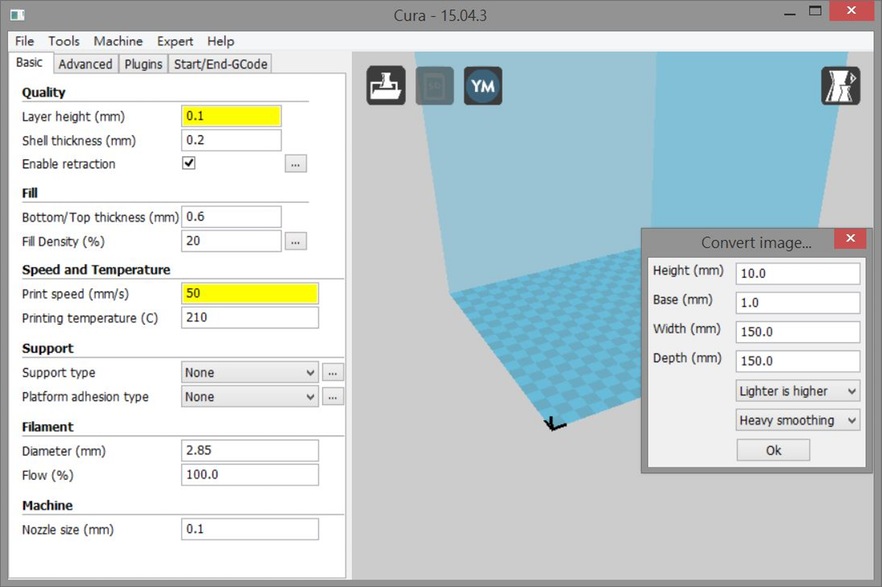Open the Platform adhesion type dropdown
882x587 pixels.
250,396
